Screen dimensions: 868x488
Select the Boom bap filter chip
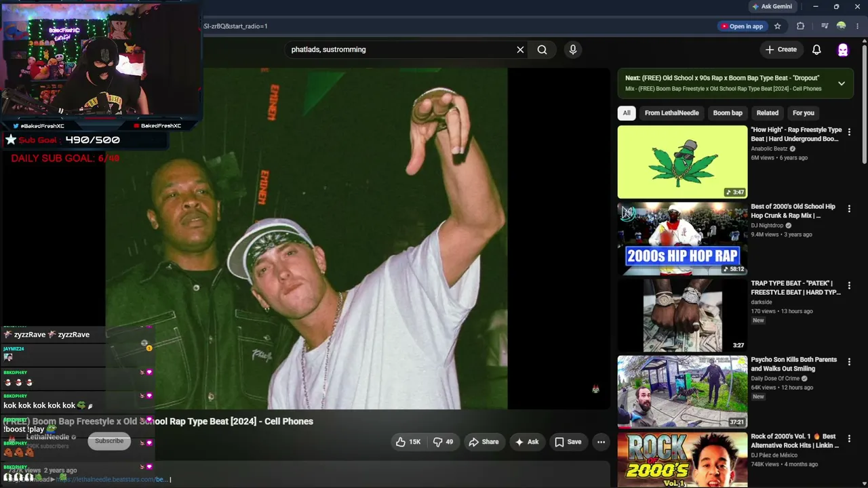pos(728,113)
